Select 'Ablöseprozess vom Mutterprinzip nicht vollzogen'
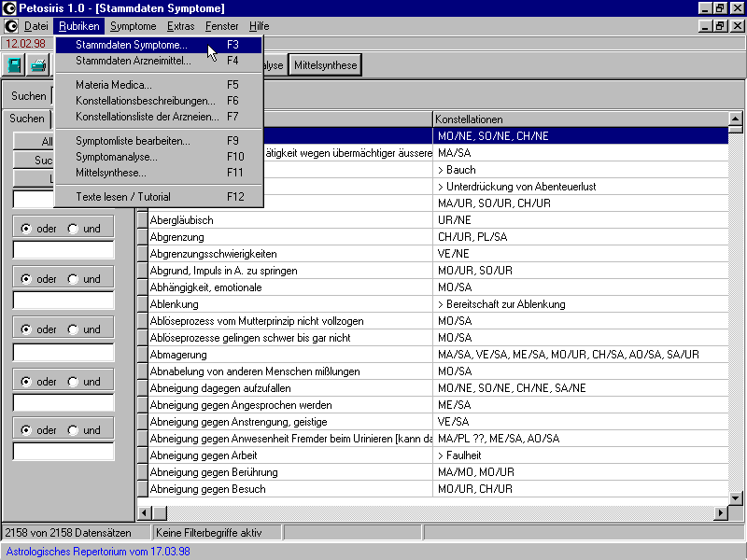 [x=290, y=321]
